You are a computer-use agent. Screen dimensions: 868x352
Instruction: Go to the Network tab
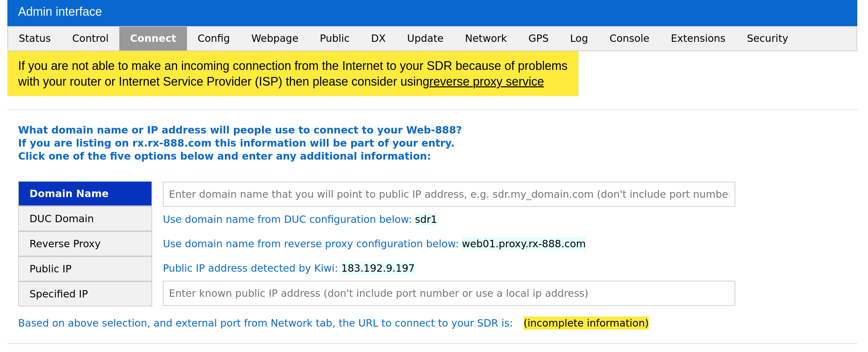click(x=486, y=38)
